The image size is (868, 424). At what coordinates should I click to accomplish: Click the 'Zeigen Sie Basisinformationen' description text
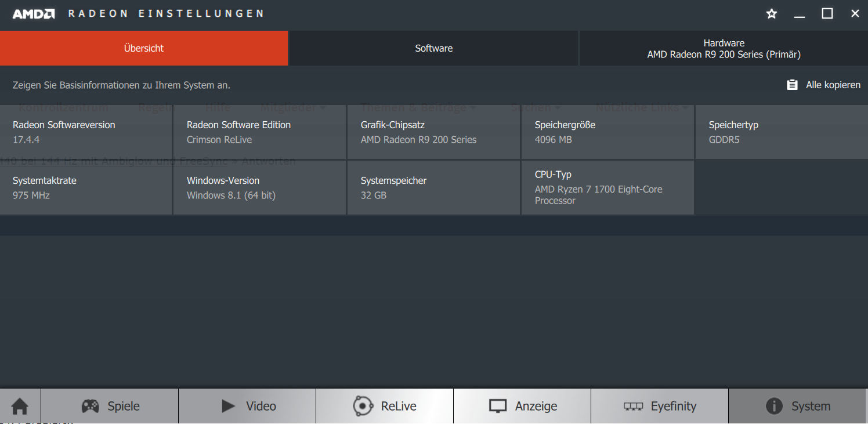(121, 85)
